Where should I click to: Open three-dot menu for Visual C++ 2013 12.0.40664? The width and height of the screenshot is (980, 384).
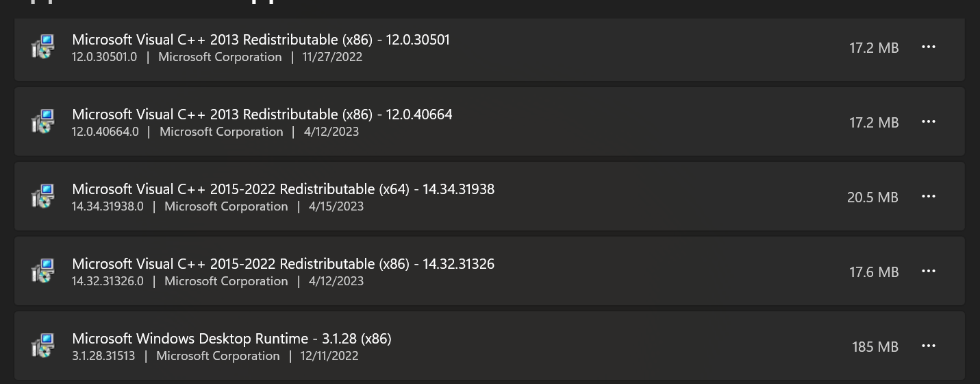click(929, 122)
